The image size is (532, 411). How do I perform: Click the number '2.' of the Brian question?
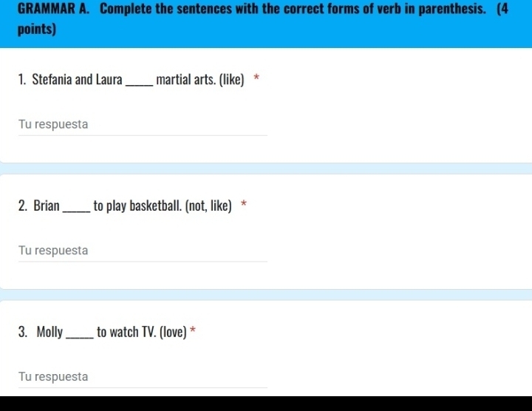pyautogui.click(x=24, y=205)
